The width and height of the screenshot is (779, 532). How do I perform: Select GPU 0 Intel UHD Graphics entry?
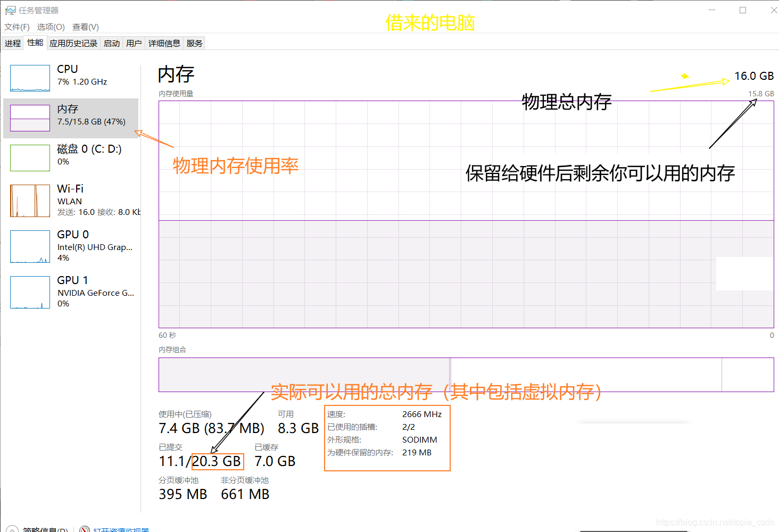pos(71,246)
